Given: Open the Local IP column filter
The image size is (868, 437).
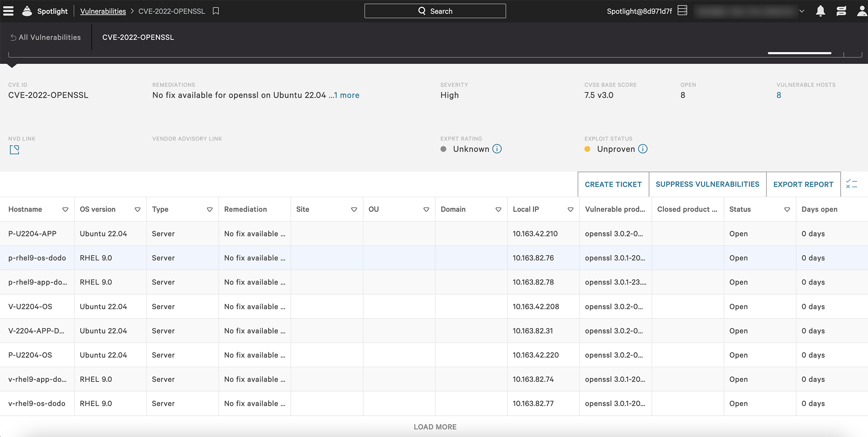Looking at the screenshot, I should (570, 209).
